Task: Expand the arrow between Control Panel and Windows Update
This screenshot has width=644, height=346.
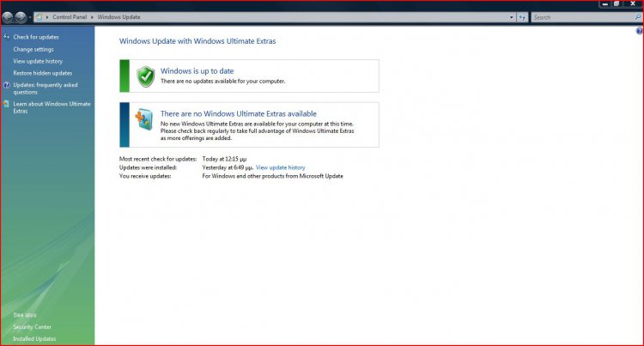Action: tap(92, 17)
